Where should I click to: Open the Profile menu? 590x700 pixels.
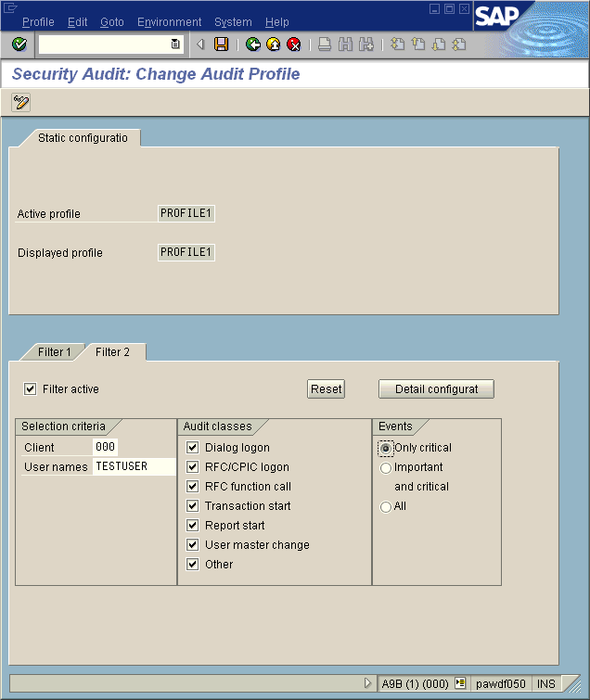tap(38, 22)
